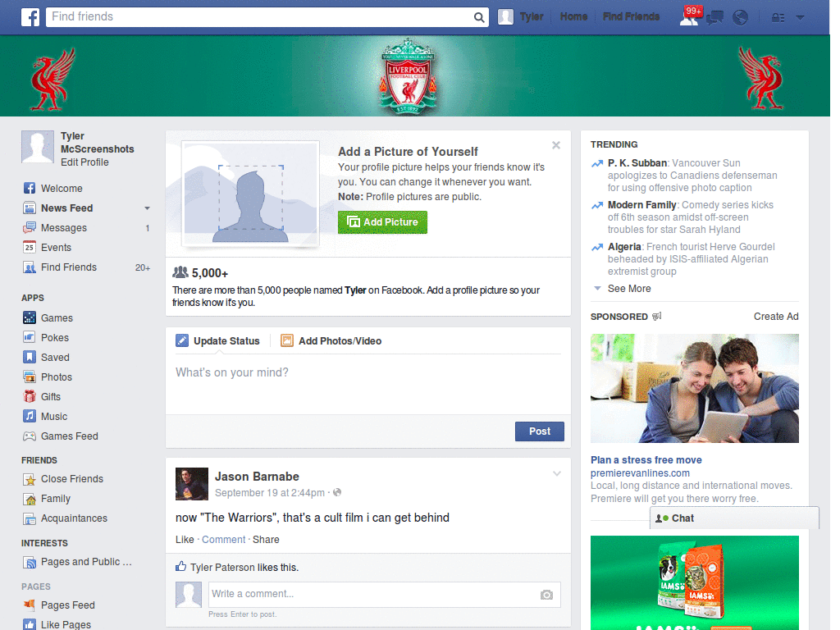
Task: Like Jason Barnabe's post
Action: (185, 540)
